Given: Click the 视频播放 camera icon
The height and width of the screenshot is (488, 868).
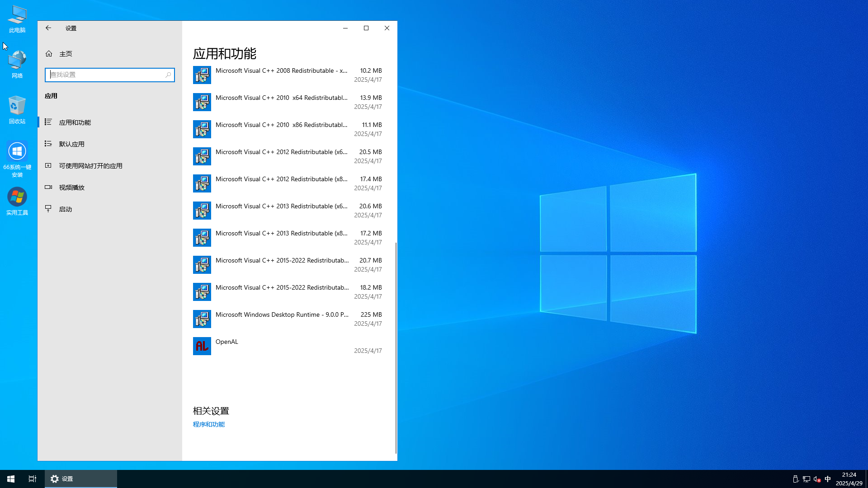Looking at the screenshot, I should pyautogui.click(x=48, y=187).
